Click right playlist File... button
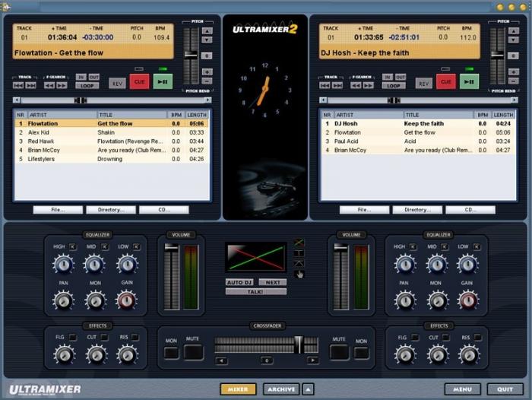Screen dimensions: 532x400 (x=364, y=210)
